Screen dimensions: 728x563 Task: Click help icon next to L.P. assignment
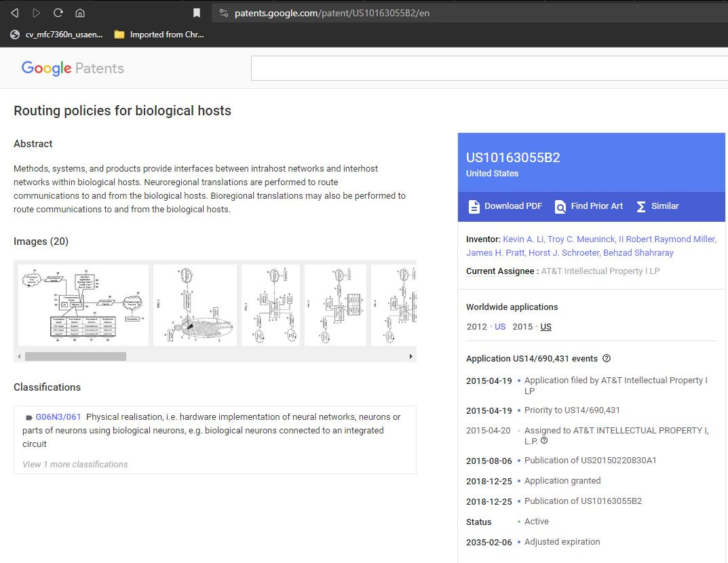point(544,440)
